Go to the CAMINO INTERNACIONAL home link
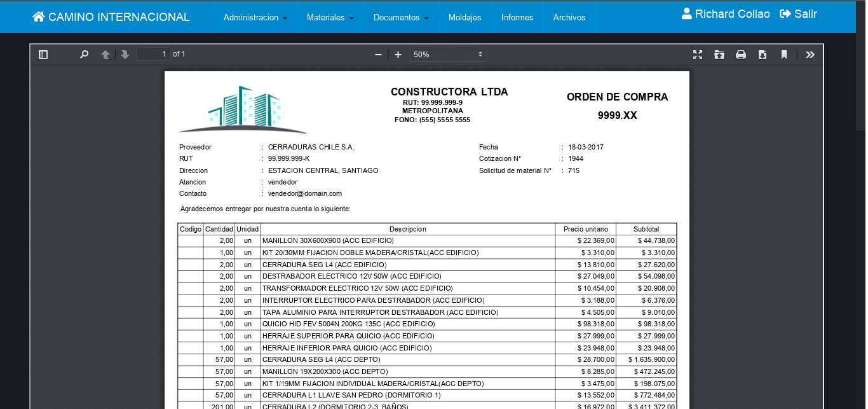The width and height of the screenshot is (868, 409). [x=111, y=17]
